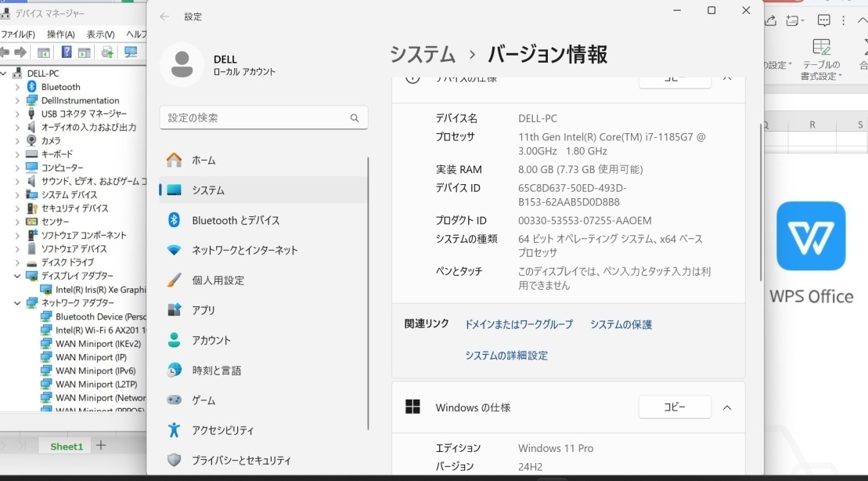Select システム in Settings sidebar
This screenshot has height=481, width=868.
click(x=263, y=190)
